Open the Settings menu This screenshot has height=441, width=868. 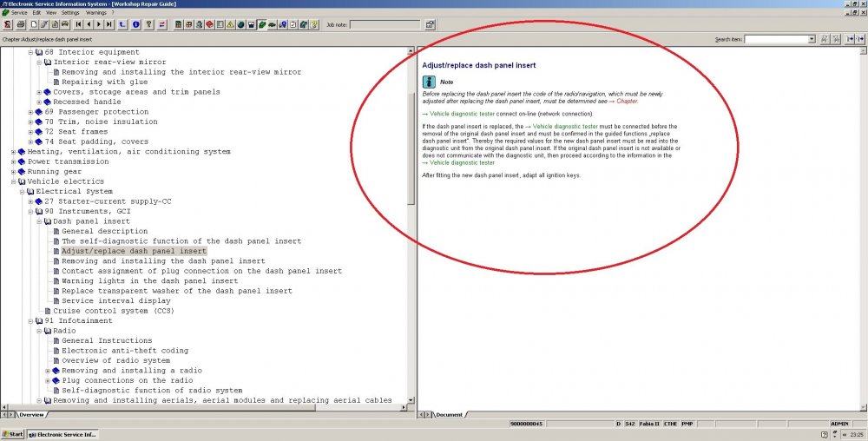point(70,12)
